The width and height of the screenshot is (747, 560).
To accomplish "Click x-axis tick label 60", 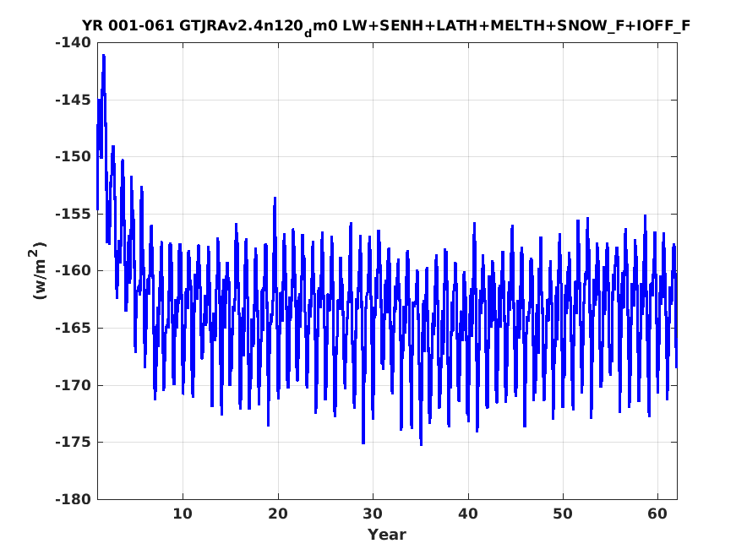I will pos(657,514).
